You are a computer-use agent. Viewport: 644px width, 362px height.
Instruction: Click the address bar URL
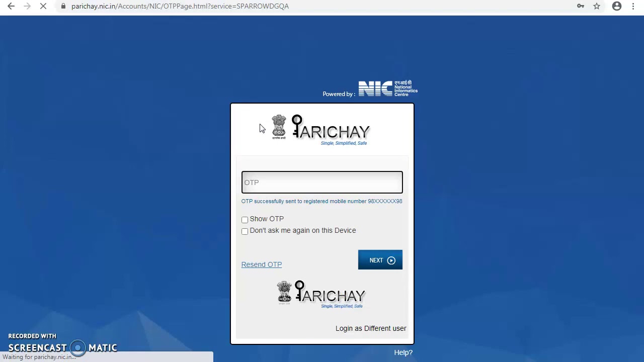180,6
